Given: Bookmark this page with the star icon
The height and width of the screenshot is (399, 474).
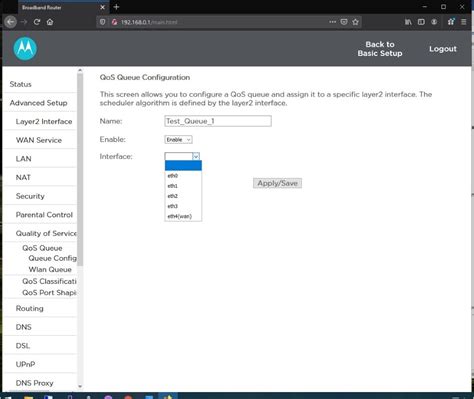Looking at the screenshot, I should tap(355, 22).
